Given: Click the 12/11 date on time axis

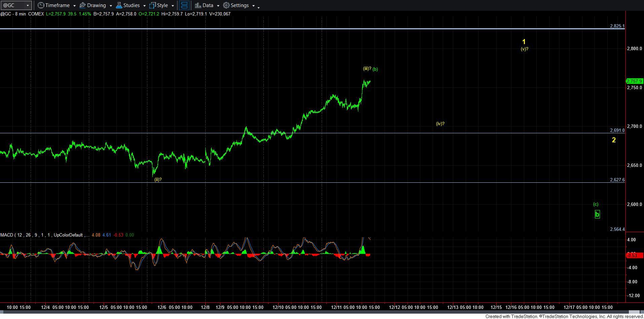Looking at the screenshot, I should pyautogui.click(x=336, y=307).
